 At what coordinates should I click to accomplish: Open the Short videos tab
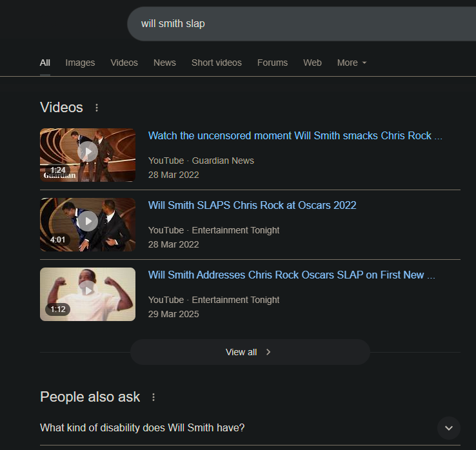tap(217, 63)
